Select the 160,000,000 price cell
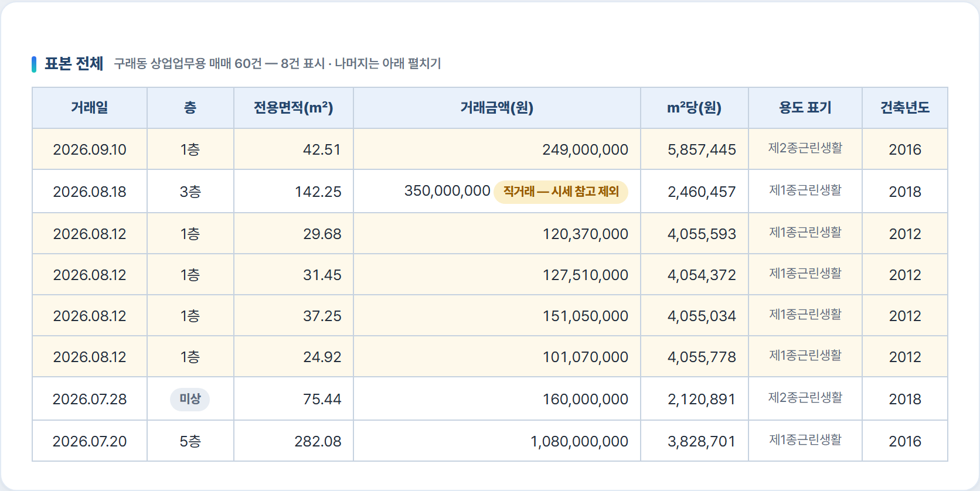 point(497,399)
